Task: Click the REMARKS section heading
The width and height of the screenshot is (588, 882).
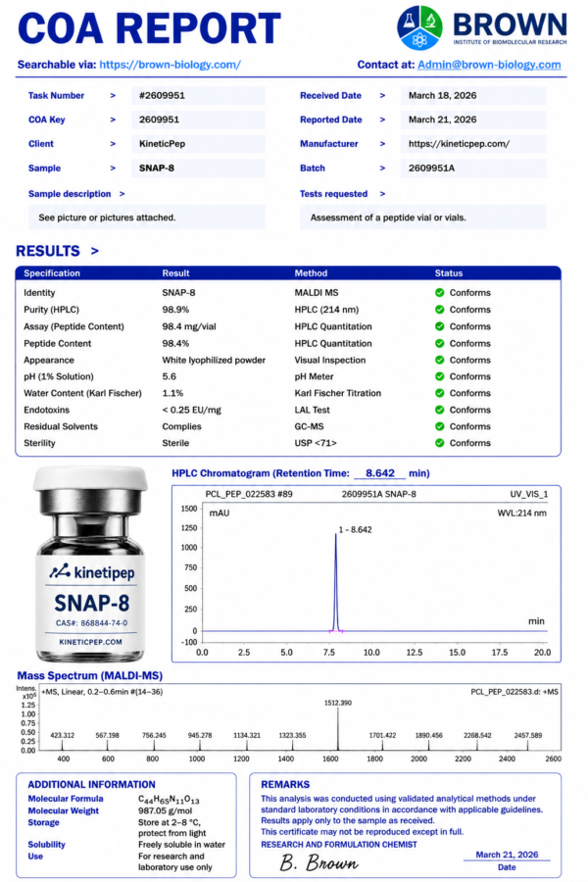Action: click(x=285, y=785)
